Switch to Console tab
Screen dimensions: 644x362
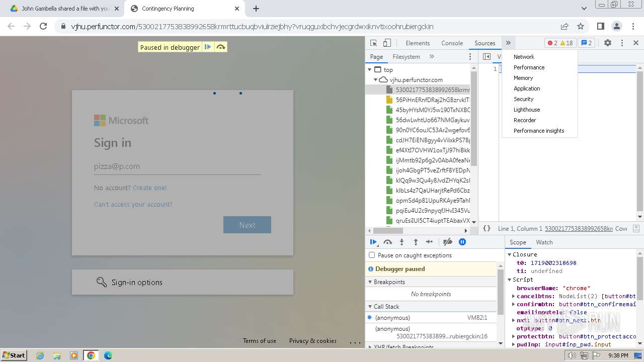tap(452, 43)
